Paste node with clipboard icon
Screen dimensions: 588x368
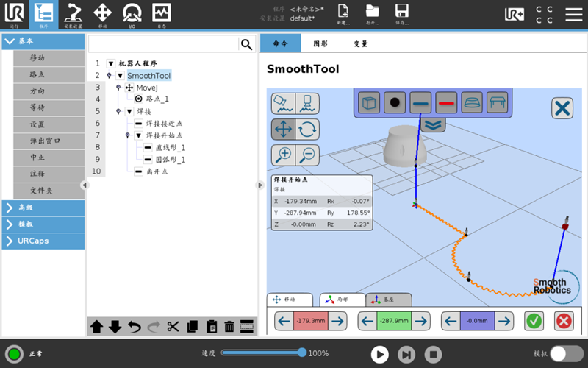(212, 327)
